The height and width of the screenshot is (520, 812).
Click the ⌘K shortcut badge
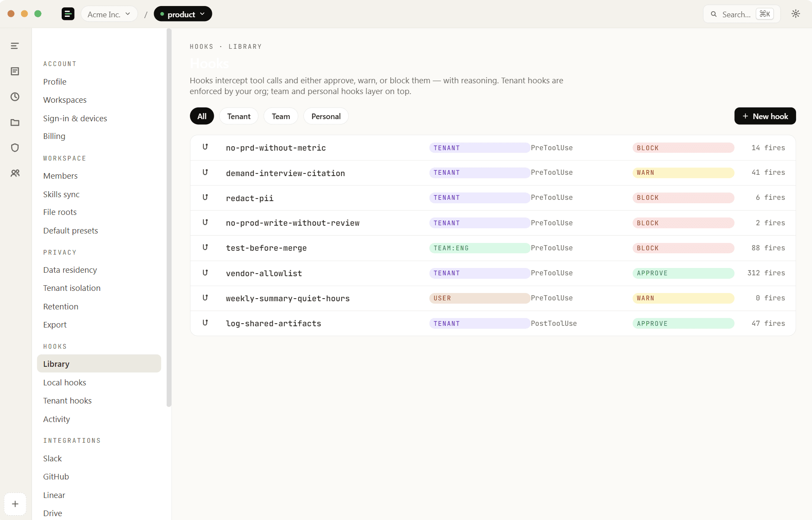[765, 14]
